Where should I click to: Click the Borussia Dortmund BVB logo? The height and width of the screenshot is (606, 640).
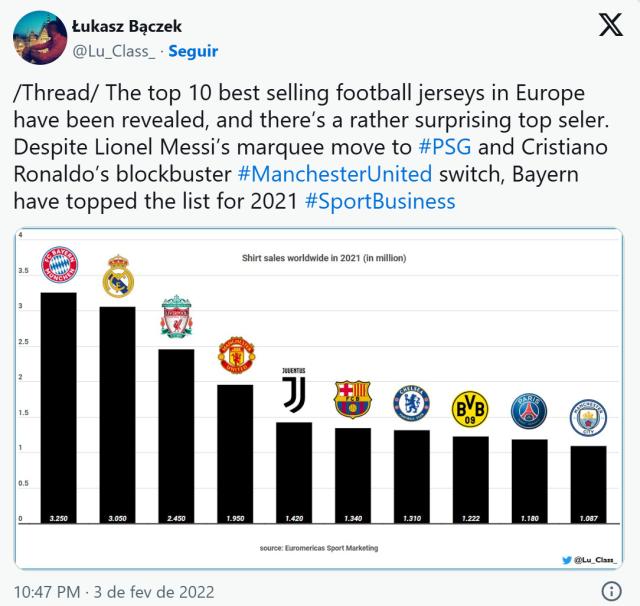(470, 407)
